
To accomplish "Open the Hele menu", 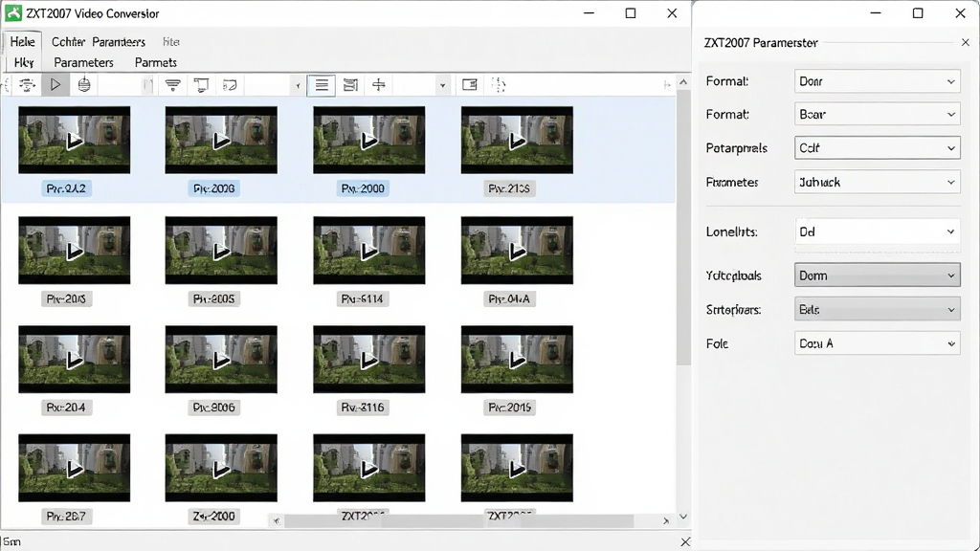I will (23, 42).
